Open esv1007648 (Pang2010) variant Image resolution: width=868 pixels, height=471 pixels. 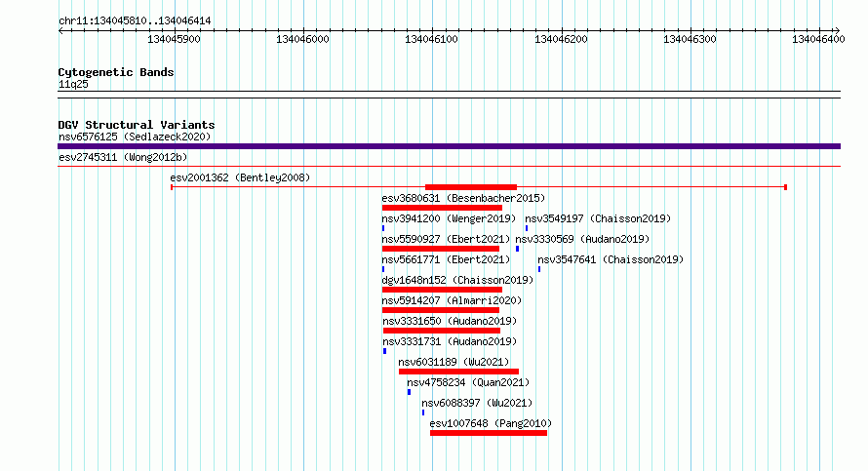(491, 423)
